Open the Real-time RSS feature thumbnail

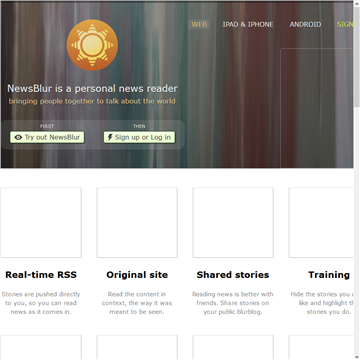pyautogui.click(x=41, y=222)
